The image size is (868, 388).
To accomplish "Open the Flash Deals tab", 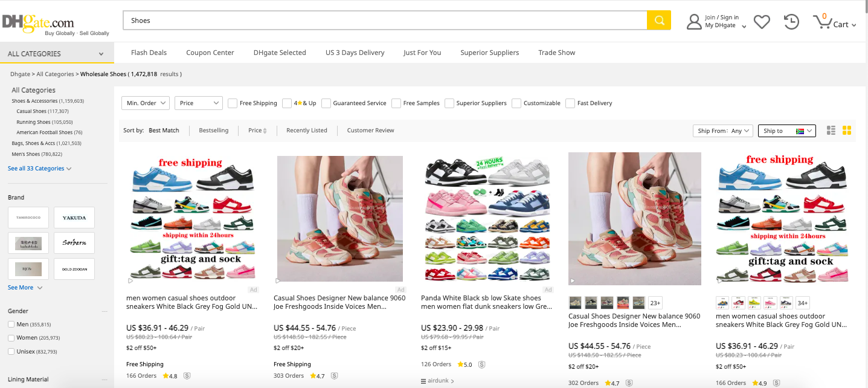I will point(149,53).
